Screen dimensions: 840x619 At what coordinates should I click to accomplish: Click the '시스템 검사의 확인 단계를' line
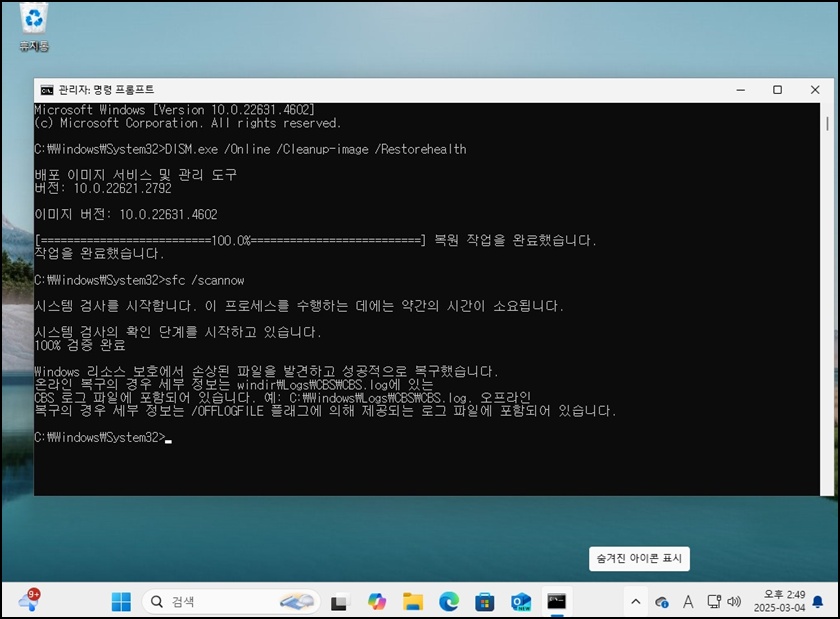point(178,332)
